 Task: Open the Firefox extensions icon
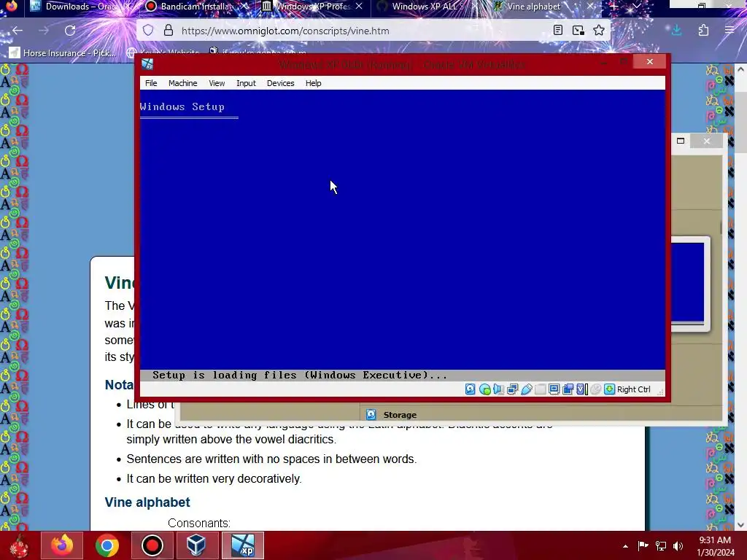pos(703,31)
